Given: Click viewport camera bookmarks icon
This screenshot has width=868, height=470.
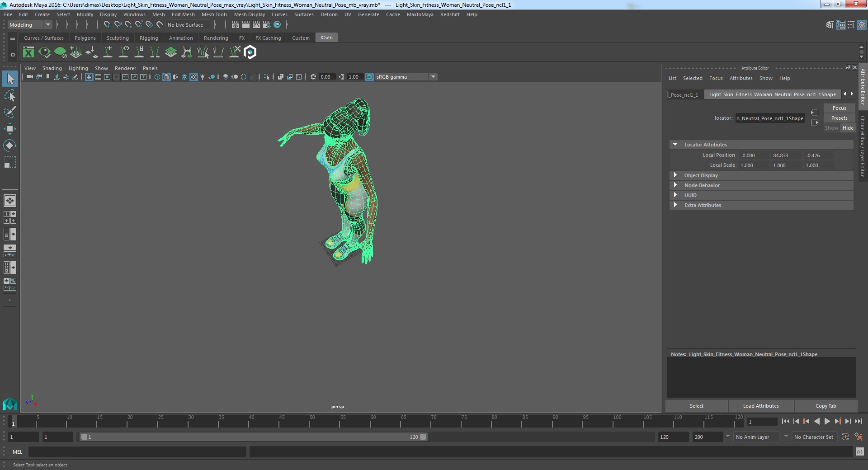Looking at the screenshot, I should coord(47,77).
